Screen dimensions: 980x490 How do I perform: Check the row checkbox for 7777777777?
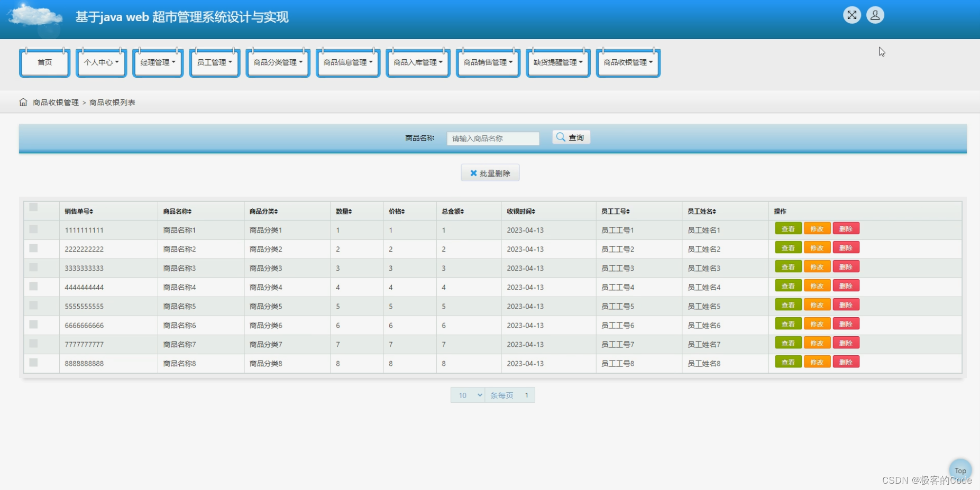click(33, 344)
